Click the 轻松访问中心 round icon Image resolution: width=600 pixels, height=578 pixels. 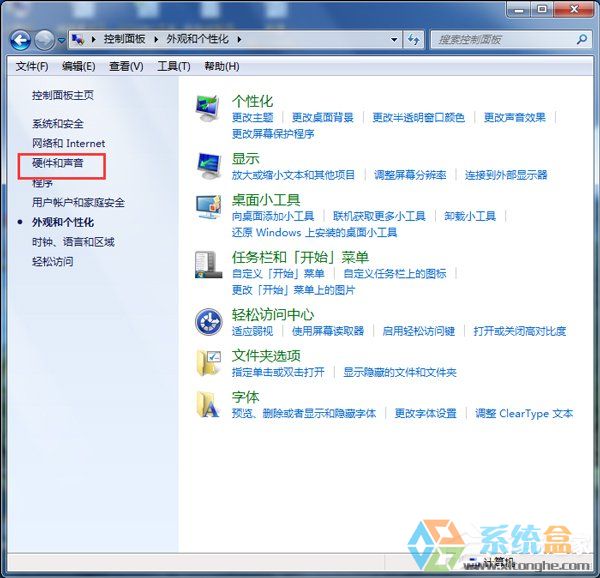click(209, 322)
